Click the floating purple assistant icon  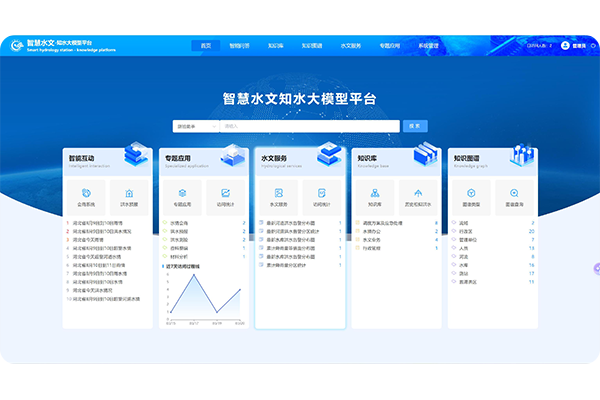(x=595, y=268)
